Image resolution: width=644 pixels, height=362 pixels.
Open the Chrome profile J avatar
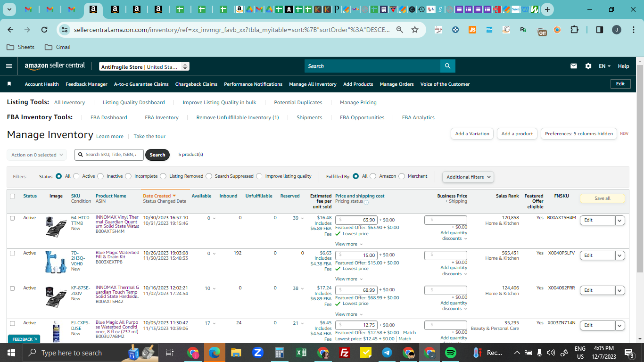click(x=617, y=30)
